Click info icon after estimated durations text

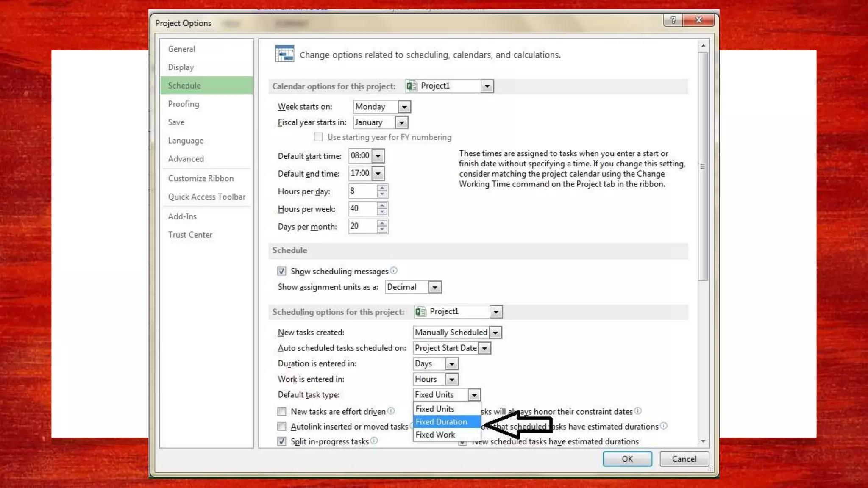tap(664, 426)
